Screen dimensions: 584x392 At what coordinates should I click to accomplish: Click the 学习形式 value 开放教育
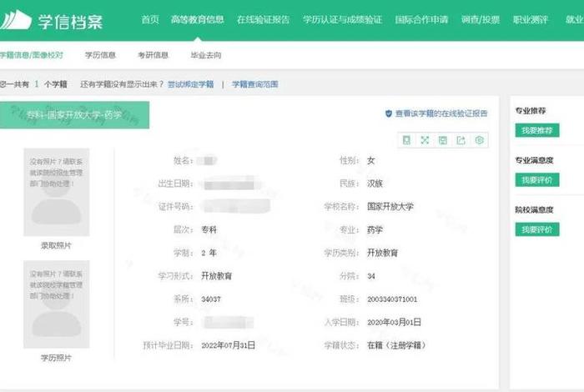(217, 276)
